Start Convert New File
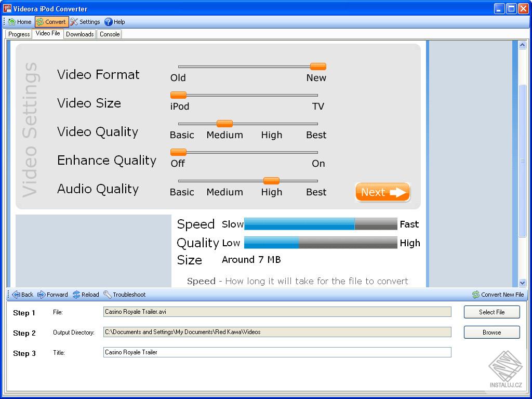Screen dimensions: 532x399 pos(498,295)
